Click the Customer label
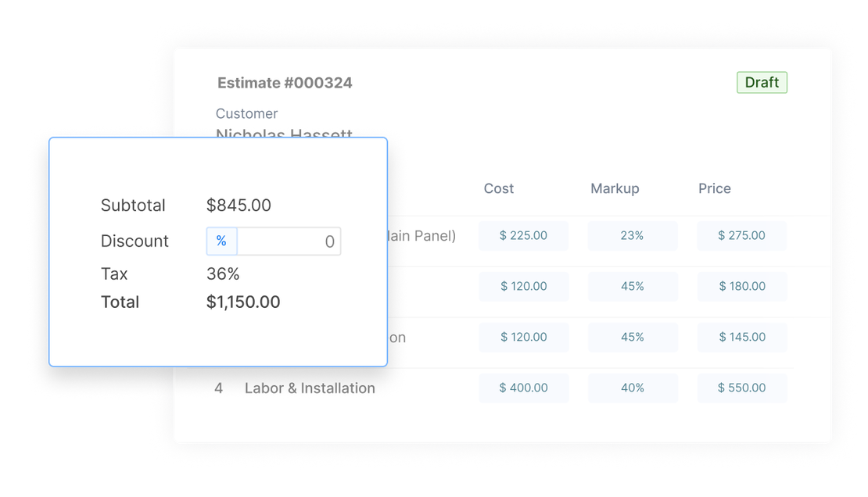The image size is (868, 497). (x=246, y=113)
